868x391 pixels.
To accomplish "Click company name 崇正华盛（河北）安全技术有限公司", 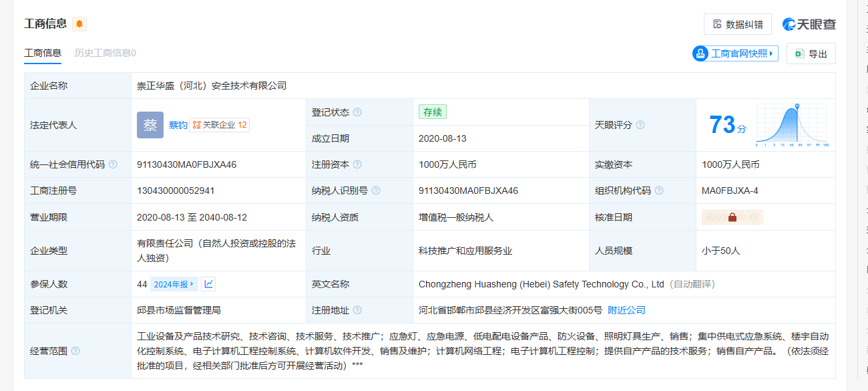I will click(x=212, y=86).
